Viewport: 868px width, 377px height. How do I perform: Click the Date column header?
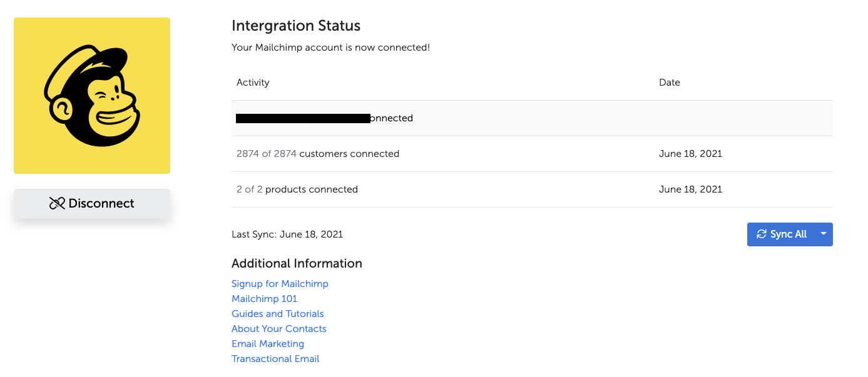click(x=669, y=83)
